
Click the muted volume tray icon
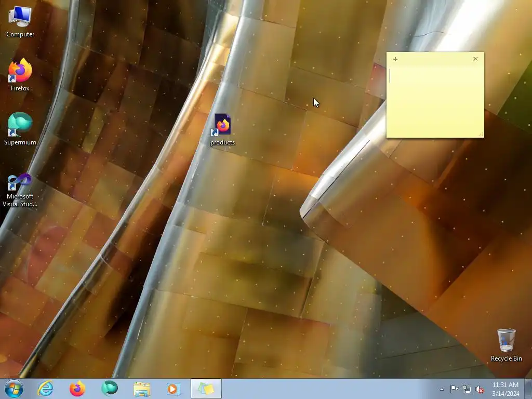pos(480,389)
